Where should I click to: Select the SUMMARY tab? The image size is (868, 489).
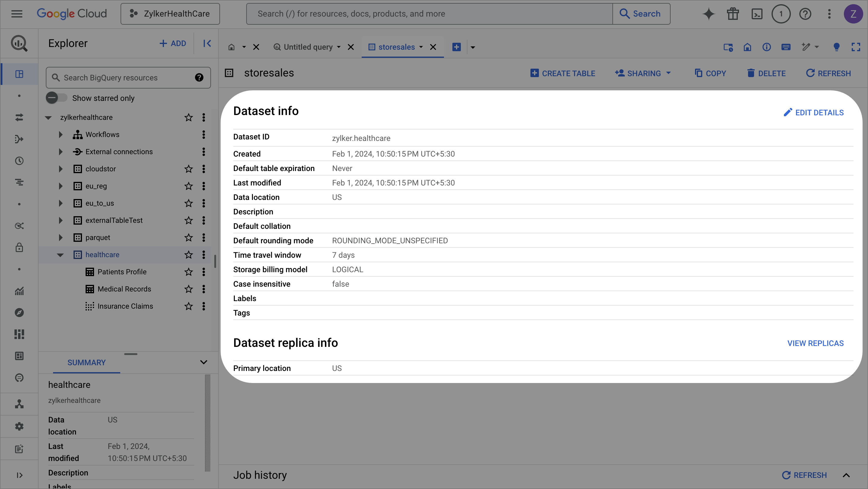86,363
